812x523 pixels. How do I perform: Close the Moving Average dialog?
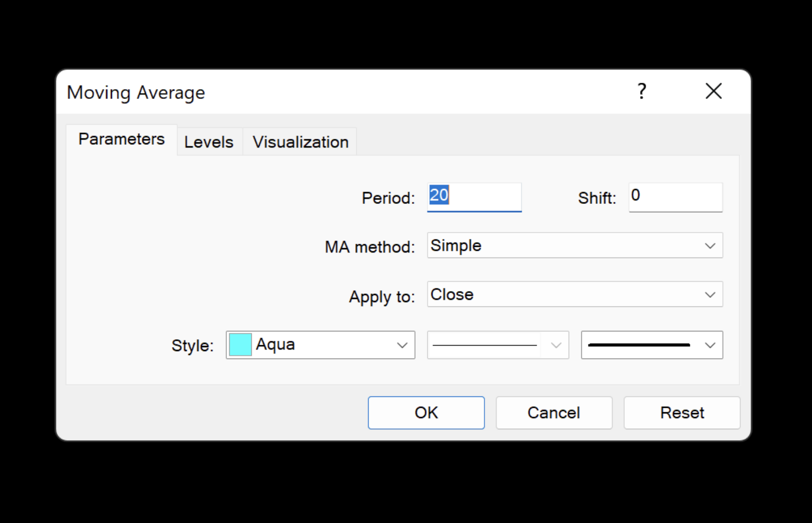[x=713, y=92]
